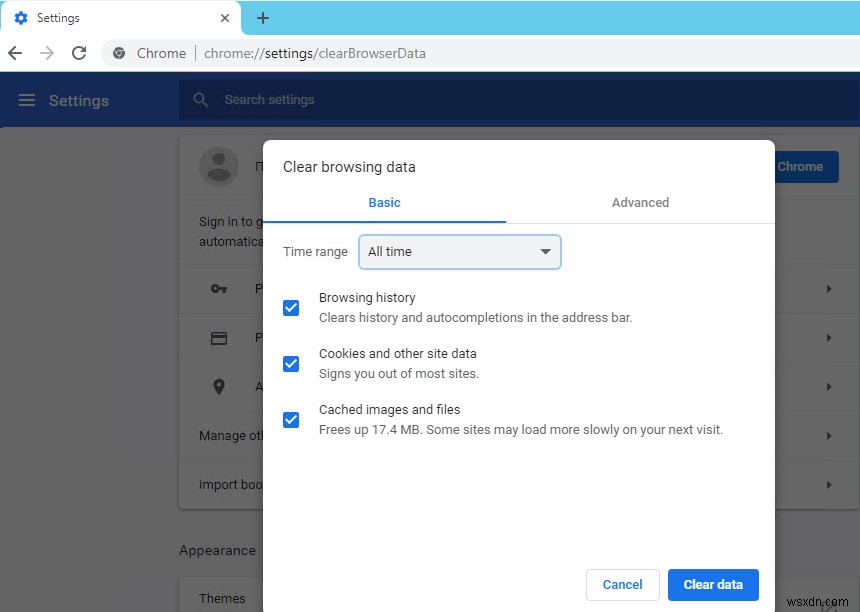Select the Passwords key icon
The width and height of the screenshot is (860, 612).
220,288
